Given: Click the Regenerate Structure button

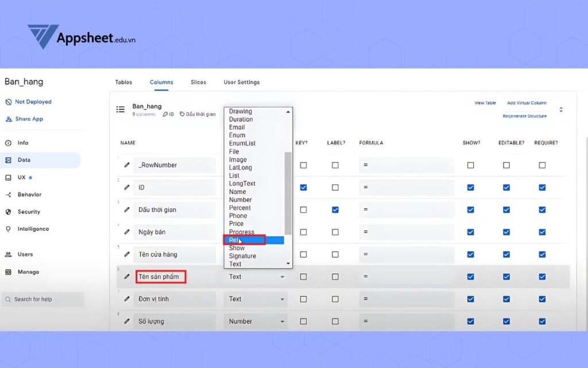Looking at the screenshot, I should point(524,116).
